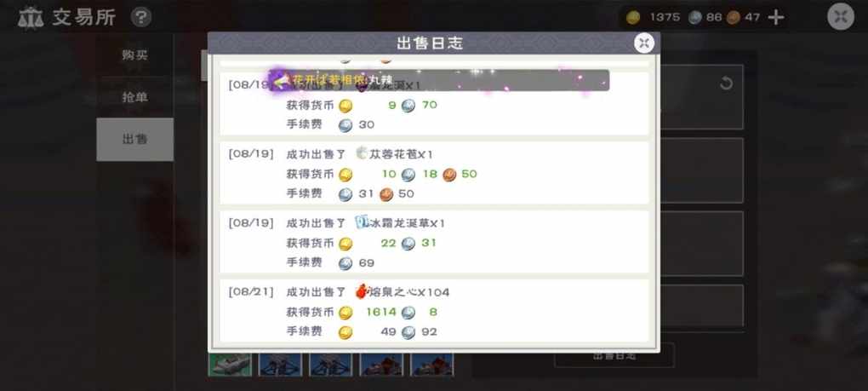Click the 熔泉之心 item icon in log
The height and width of the screenshot is (391, 868).
(x=362, y=291)
